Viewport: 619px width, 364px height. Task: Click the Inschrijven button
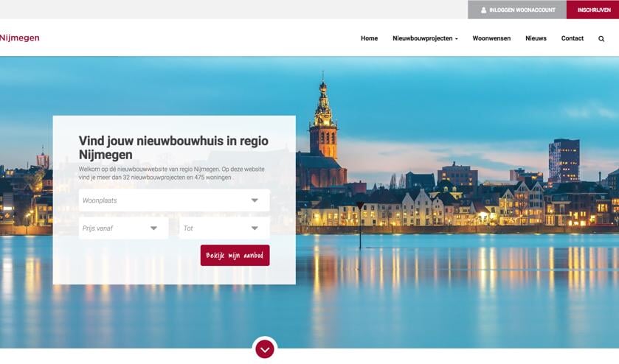[592, 10]
